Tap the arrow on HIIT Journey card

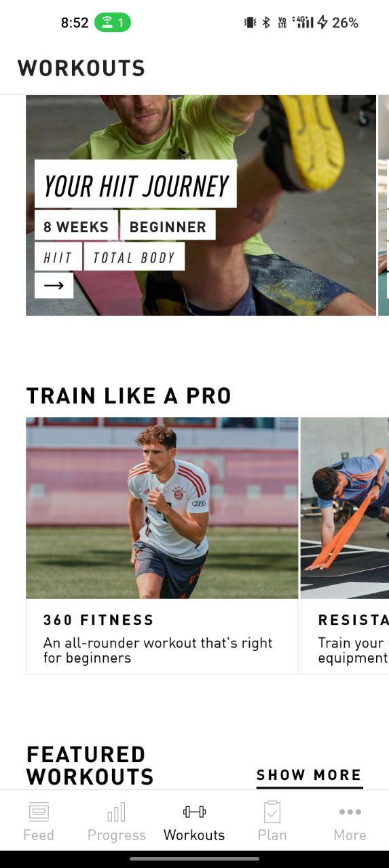tap(54, 285)
